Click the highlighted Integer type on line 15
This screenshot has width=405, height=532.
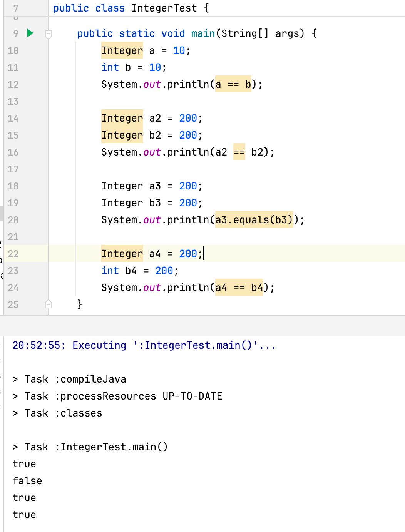click(x=122, y=135)
